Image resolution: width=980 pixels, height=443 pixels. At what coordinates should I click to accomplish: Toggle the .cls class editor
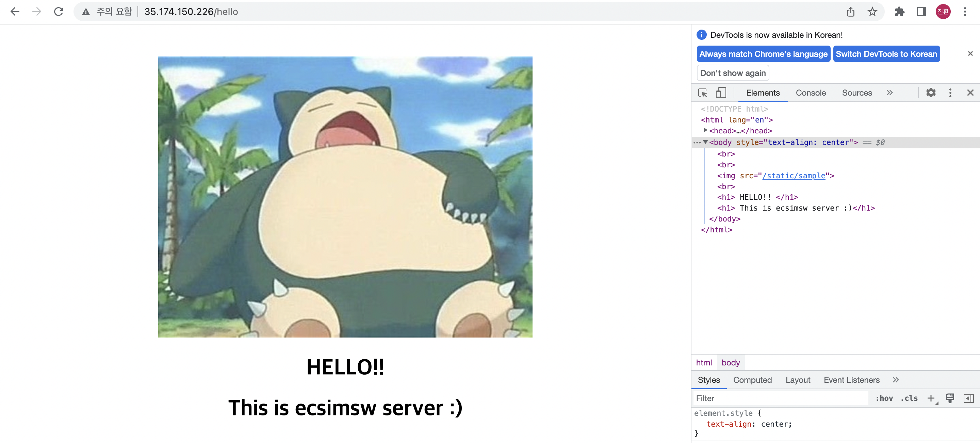click(909, 398)
